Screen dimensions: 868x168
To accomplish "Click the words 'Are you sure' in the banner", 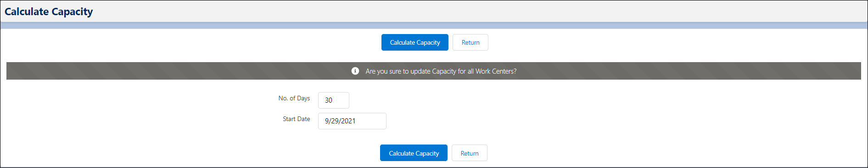I will coord(383,71).
